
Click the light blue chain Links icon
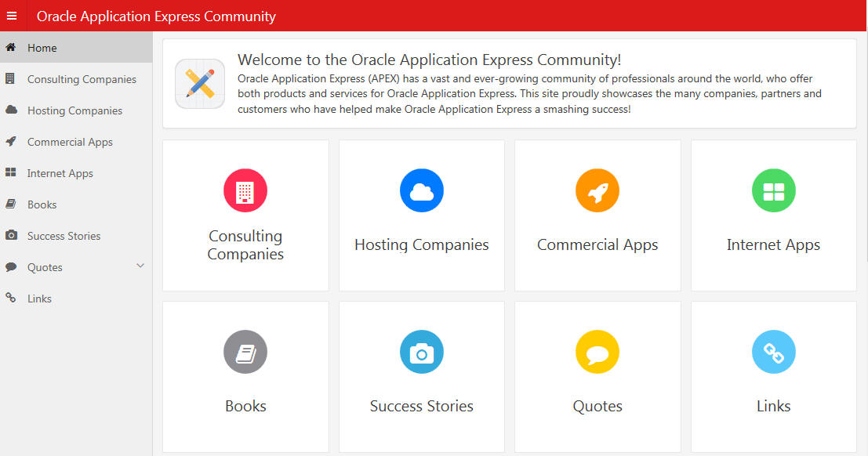[x=773, y=352]
